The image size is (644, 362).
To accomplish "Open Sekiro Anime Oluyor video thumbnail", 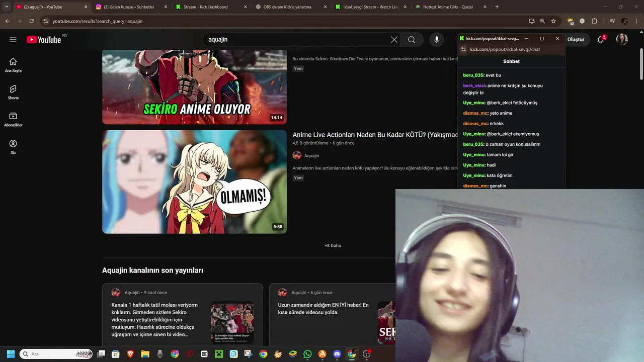I will point(194,87).
